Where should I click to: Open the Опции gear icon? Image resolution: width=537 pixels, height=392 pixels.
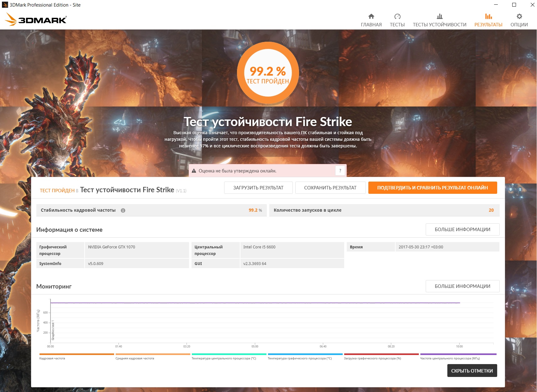519,16
